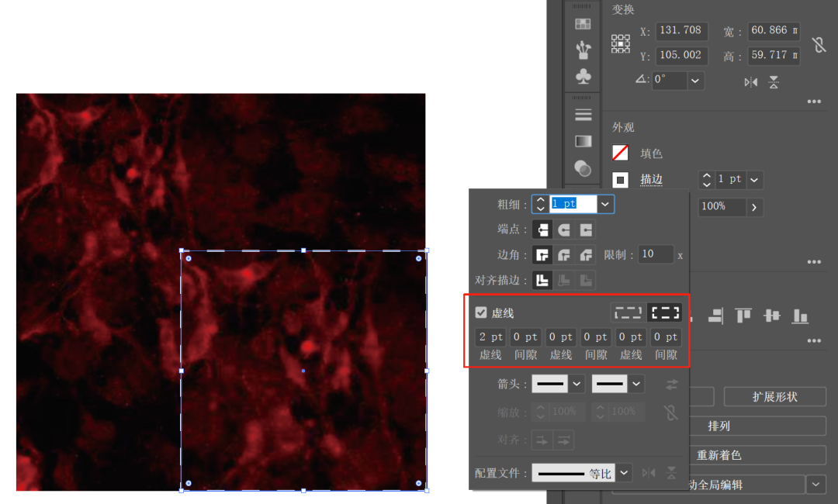Select dashes aligned to corners option
Screen dimensions: 838x504
pyautogui.click(x=665, y=312)
